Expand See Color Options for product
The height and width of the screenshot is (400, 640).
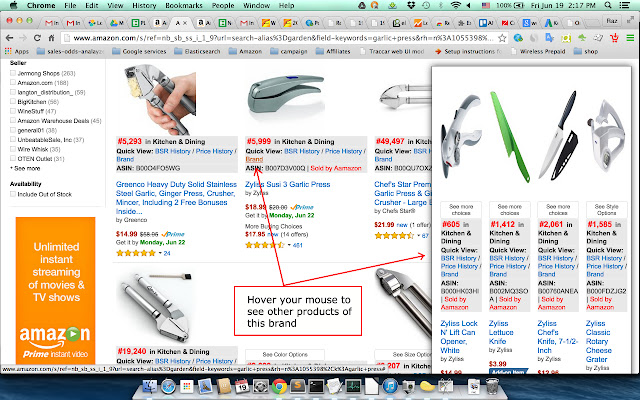tap(285, 354)
